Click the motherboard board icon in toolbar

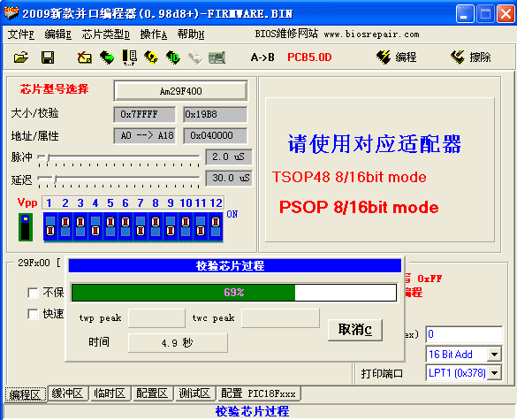click(x=217, y=57)
